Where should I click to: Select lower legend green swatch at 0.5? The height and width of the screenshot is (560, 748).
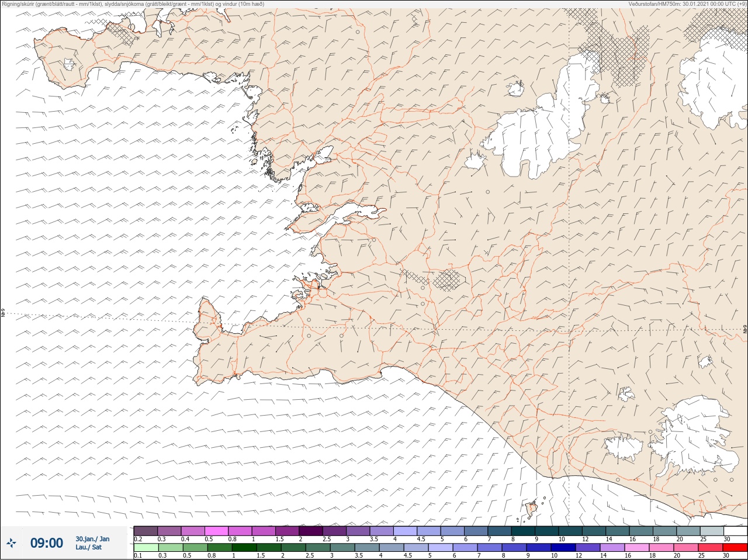(195, 548)
